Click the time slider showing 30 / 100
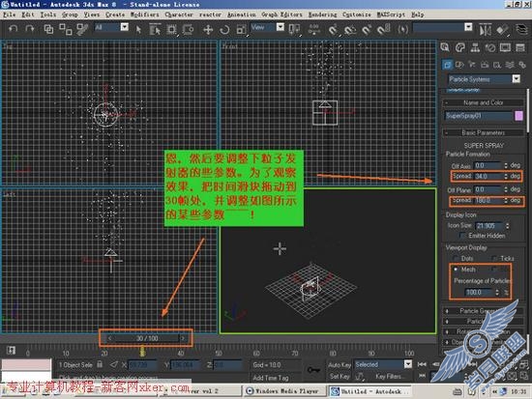532x399 pixels. [x=146, y=338]
